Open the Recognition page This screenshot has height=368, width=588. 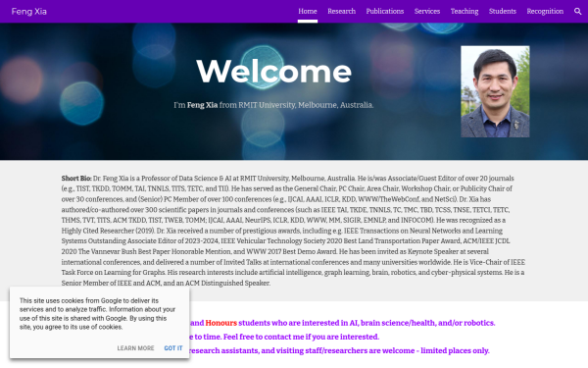point(545,11)
